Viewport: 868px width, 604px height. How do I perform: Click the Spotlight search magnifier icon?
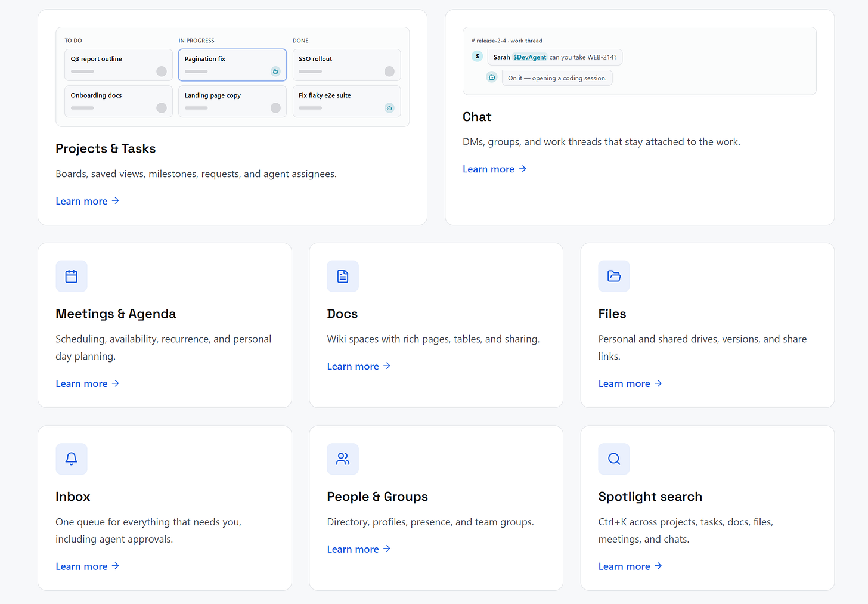(614, 459)
